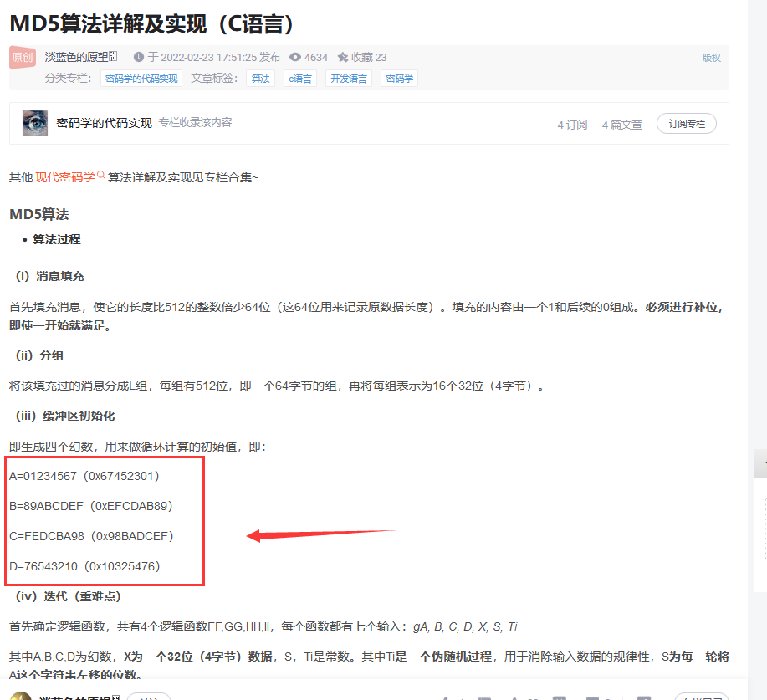Click the 原创 original badge icon

tap(23, 58)
